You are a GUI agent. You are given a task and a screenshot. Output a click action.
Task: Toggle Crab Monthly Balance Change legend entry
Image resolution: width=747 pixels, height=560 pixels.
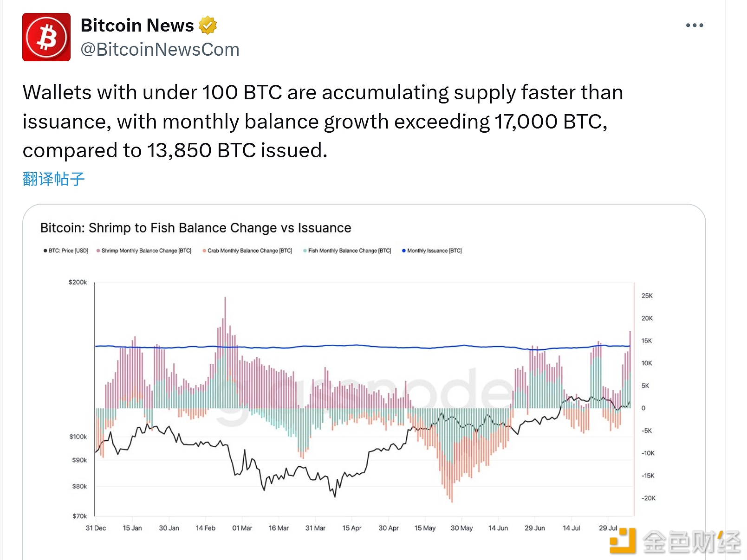coord(247,251)
